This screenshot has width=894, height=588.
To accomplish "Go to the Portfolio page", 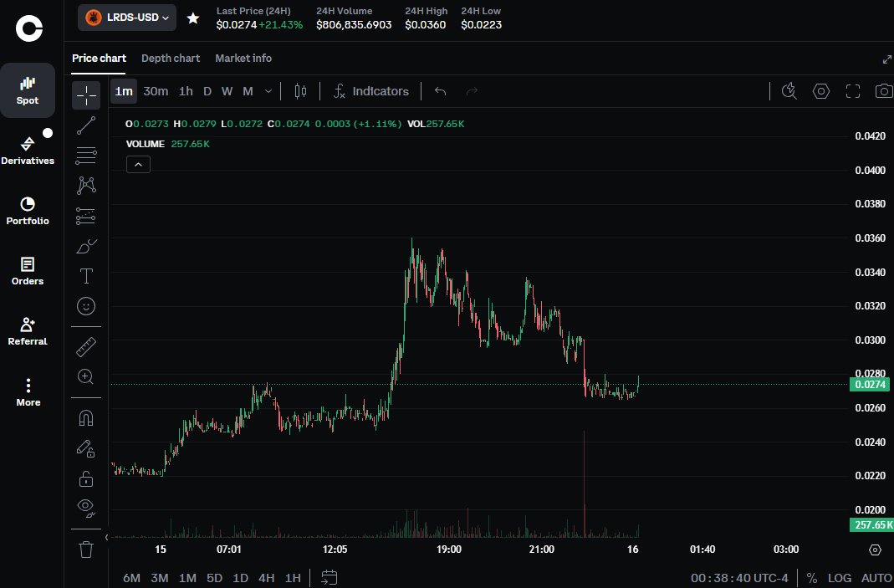I will (28, 211).
